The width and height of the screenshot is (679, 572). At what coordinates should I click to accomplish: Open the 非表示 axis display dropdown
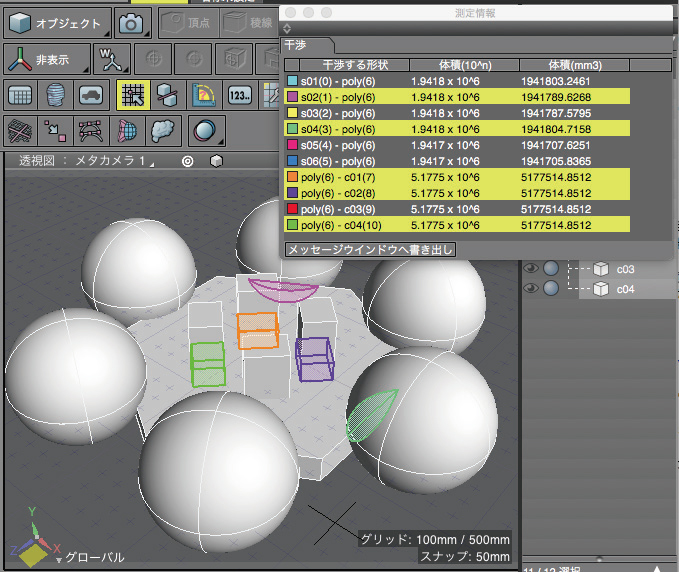click(46, 59)
